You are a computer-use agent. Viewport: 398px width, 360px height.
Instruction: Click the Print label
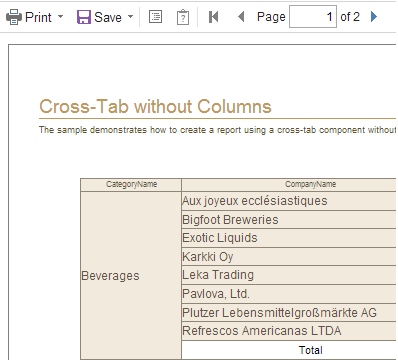pos(38,17)
